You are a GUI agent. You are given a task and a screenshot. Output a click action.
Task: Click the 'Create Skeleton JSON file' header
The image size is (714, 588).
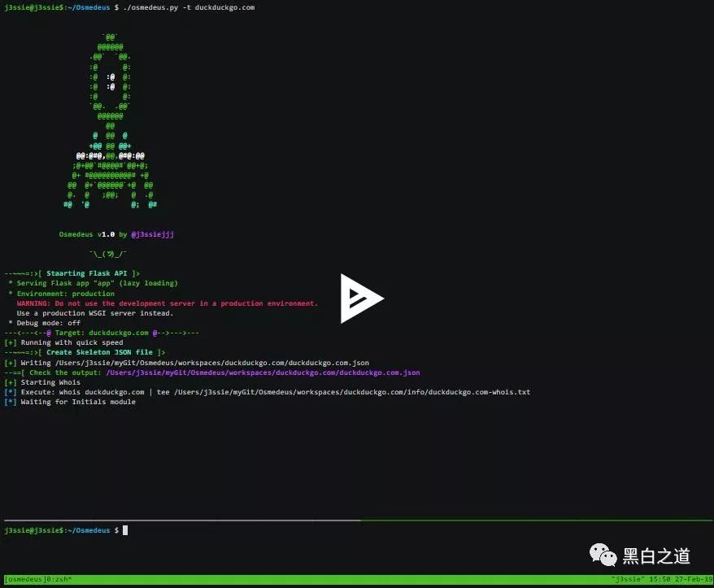(x=99, y=352)
